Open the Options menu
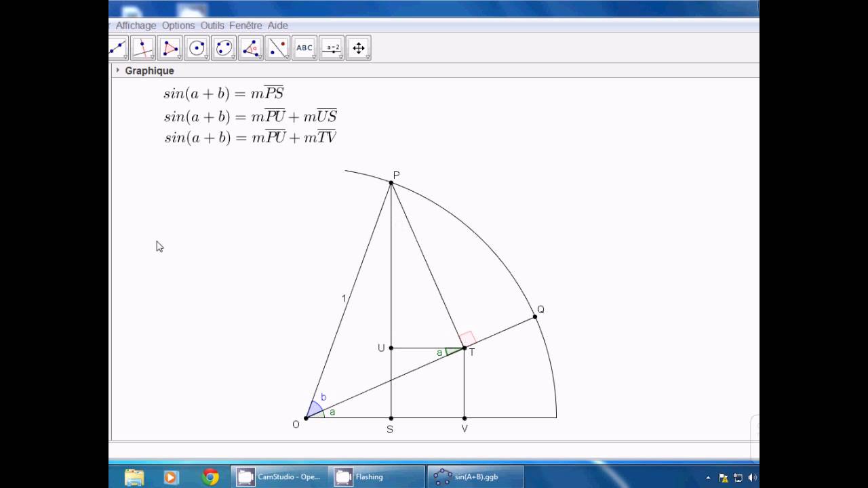 pos(178,26)
